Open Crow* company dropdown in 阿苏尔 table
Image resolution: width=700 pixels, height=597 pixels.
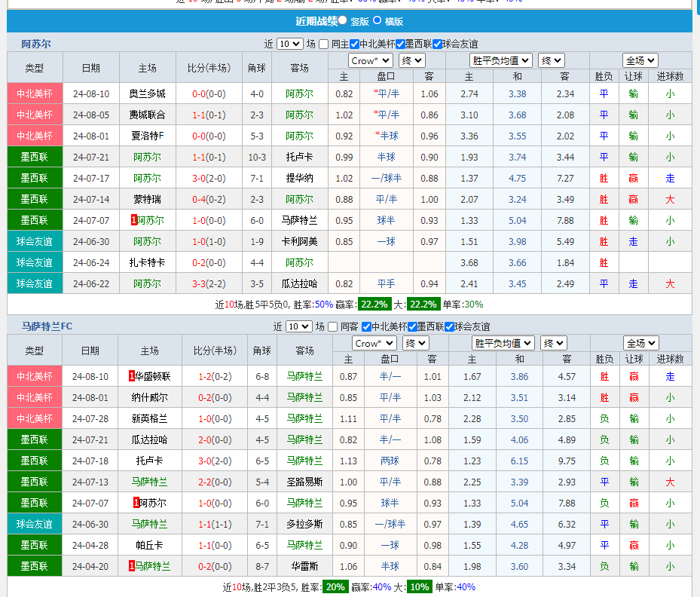point(370,60)
